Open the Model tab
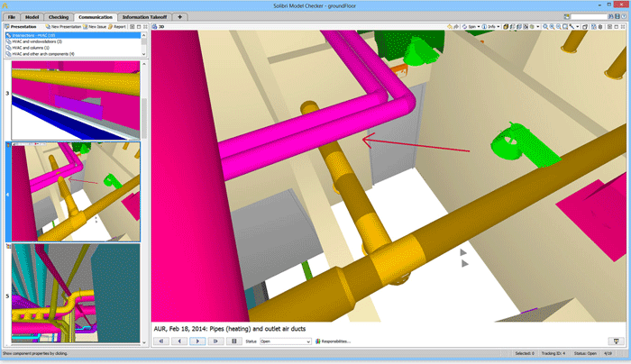631x364 pixels. point(32,16)
